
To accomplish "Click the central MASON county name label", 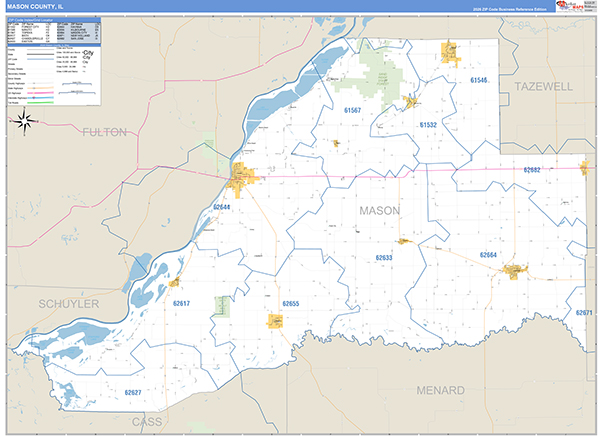I will click(x=379, y=211).
